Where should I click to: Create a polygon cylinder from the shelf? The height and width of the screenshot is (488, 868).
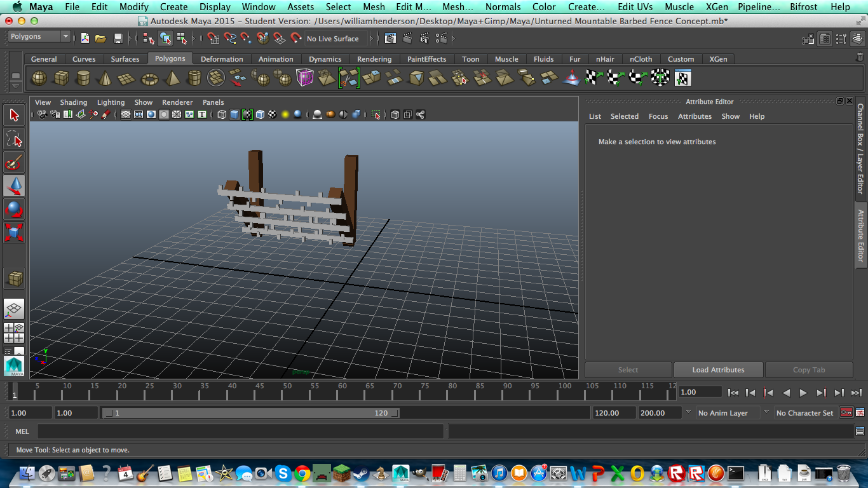83,79
